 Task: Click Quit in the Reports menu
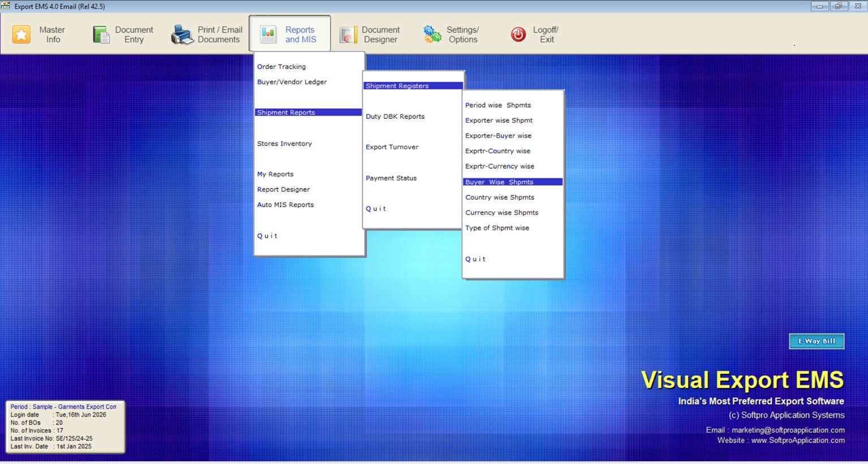pyautogui.click(x=267, y=236)
